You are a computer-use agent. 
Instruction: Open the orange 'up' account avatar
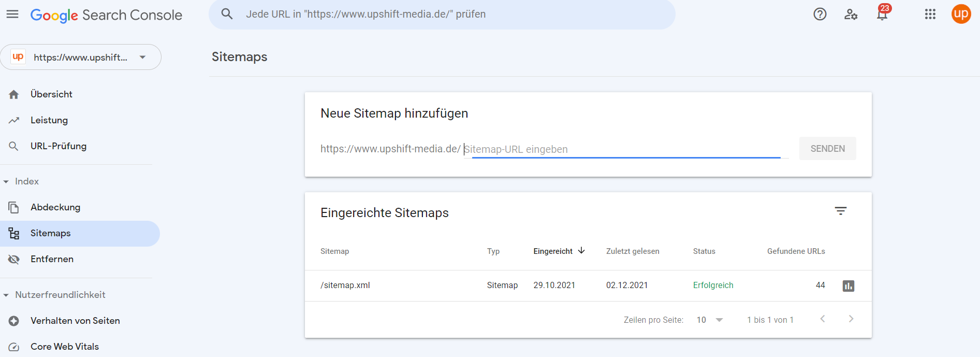(x=961, y=14)
